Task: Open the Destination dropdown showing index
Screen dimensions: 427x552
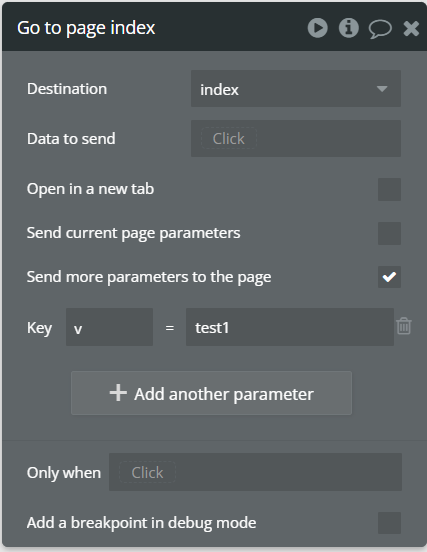Action: pyautogui.click(x=296, y=89)
